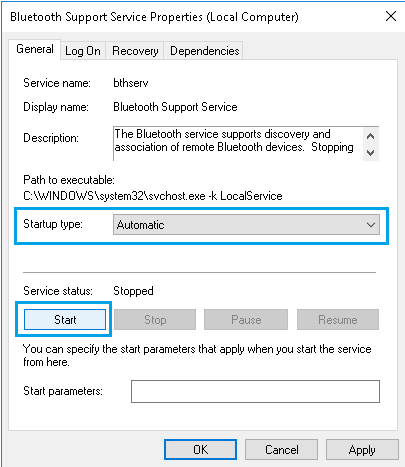
Task: Click the Description box down scroll arrow
Action: click(370, 153)
